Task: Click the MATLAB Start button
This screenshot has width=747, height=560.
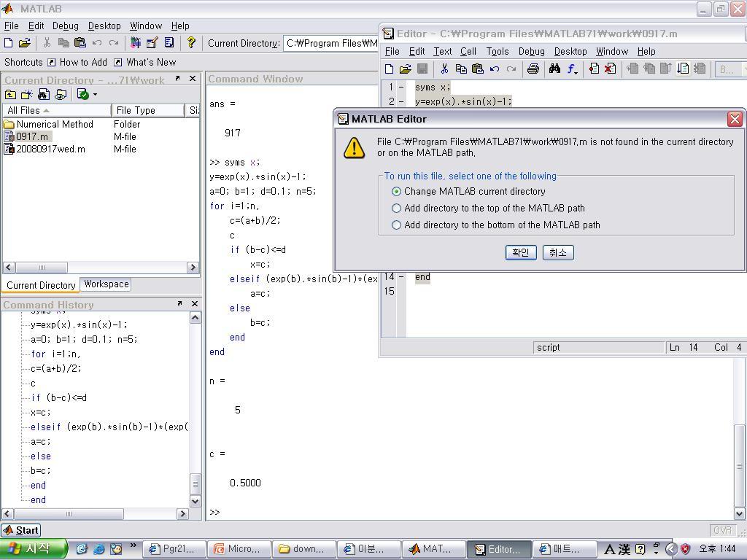Action: (x=21, y=530)
